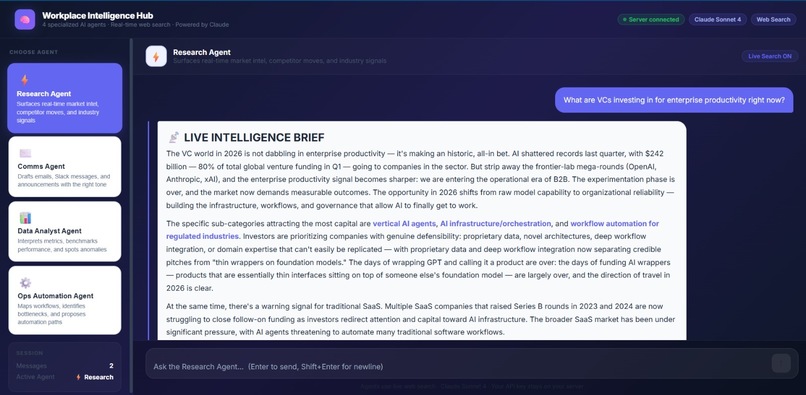Click the Claude Sonnet 4 badge
The height and width of the screenshot is (395, 806).
pyautogui.click(x=718, y=20)
